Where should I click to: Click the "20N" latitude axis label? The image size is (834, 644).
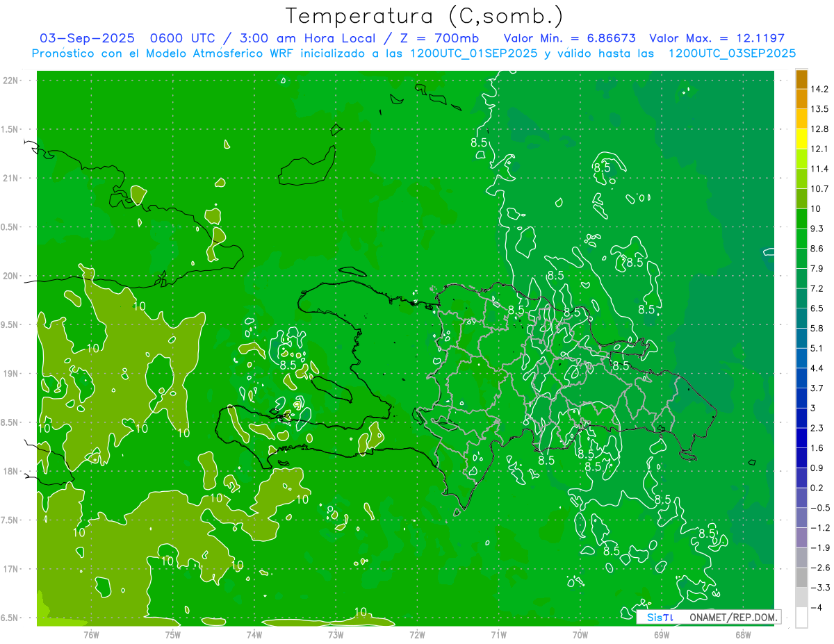click(x=12, y=276)
